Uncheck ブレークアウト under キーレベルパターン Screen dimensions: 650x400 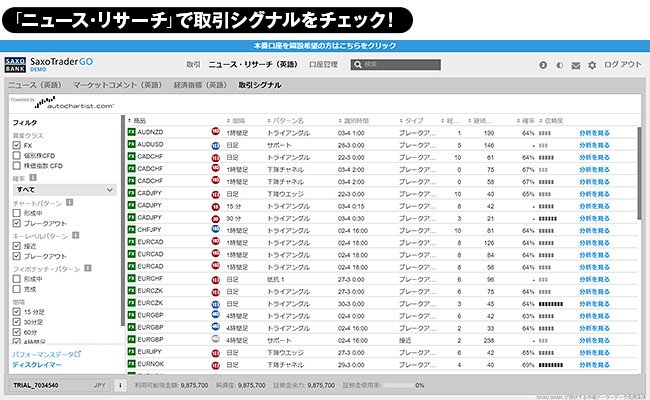17,256
